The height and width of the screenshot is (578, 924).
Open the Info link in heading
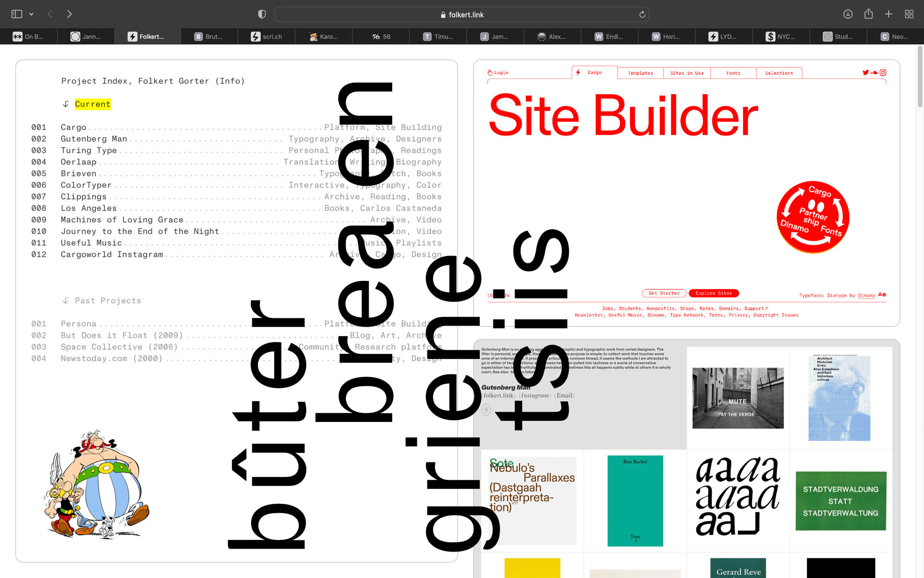coord(230,81)
